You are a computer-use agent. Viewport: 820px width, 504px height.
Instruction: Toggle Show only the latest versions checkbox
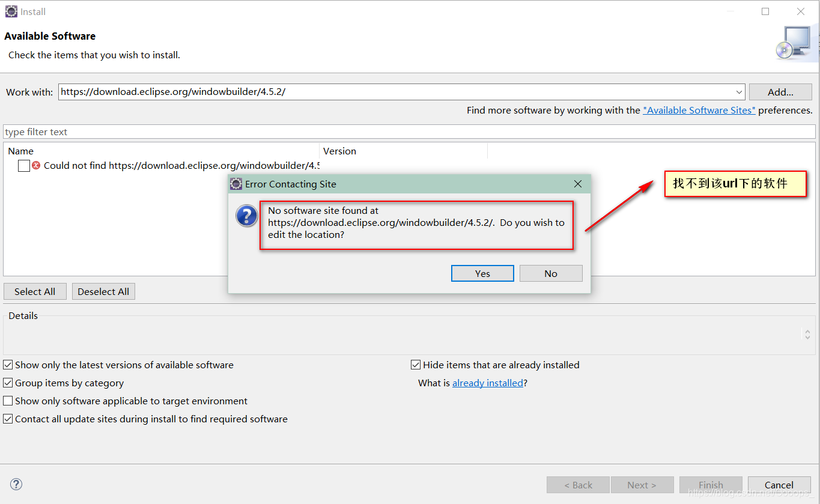point(8,365)
